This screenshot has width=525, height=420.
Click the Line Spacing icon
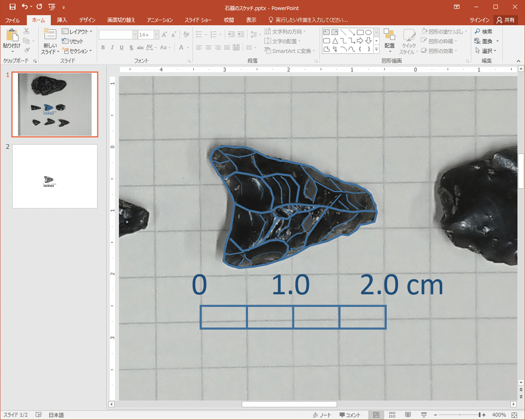point(254,35)
